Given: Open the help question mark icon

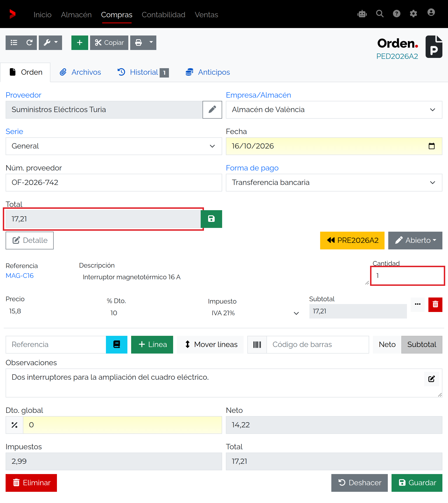Looking at the screenshot, I should pyautogui.click(x=396, y=14).
